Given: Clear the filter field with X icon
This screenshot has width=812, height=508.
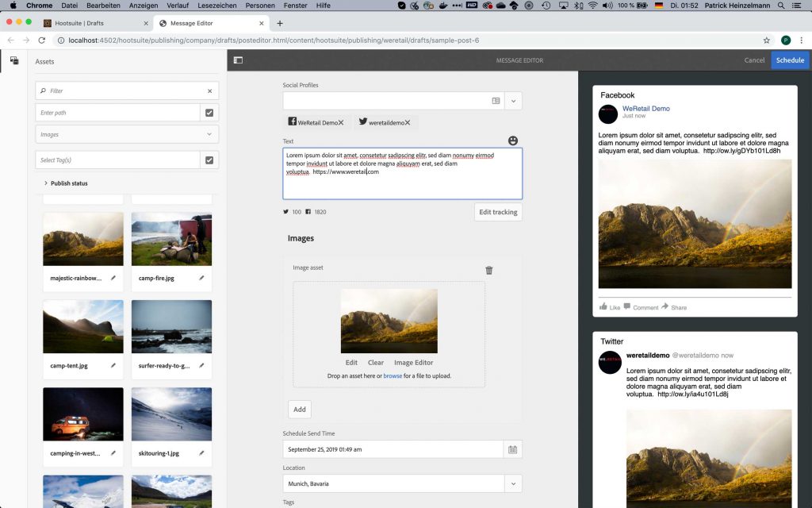Looking at the screenshot, I should point(209,91).
